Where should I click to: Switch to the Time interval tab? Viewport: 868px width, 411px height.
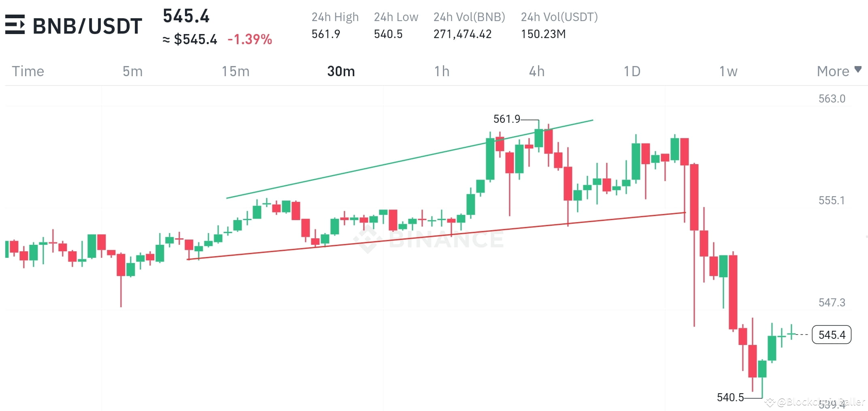pyautogui.click(x=28, y=71)
